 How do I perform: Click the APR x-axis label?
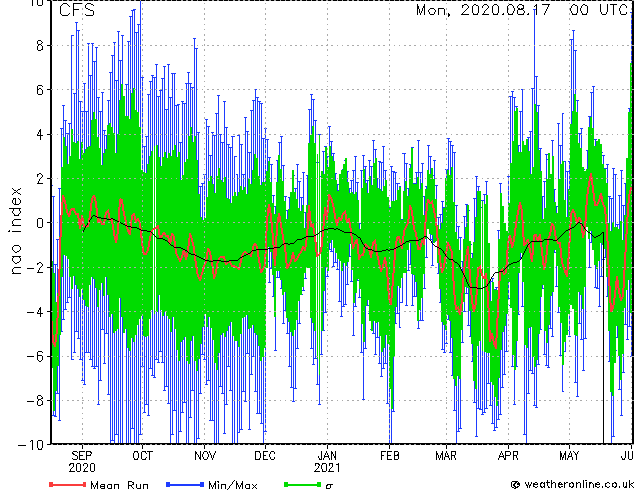508,456
